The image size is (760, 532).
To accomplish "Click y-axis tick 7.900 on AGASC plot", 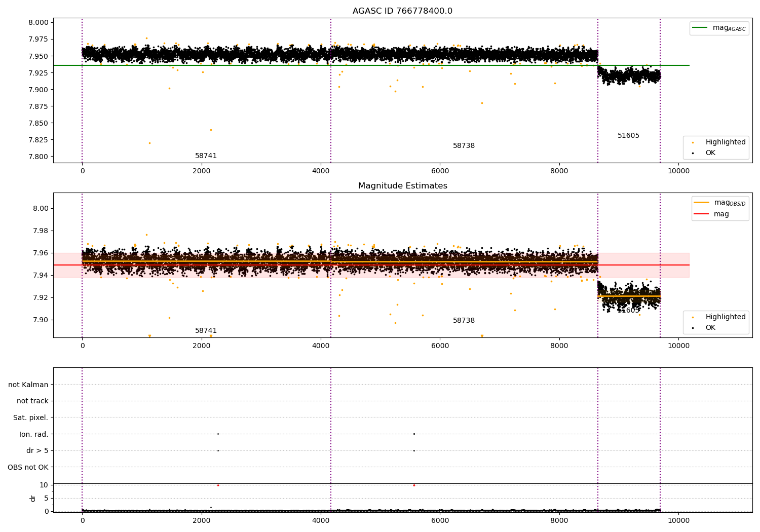I will pos(38,90).
